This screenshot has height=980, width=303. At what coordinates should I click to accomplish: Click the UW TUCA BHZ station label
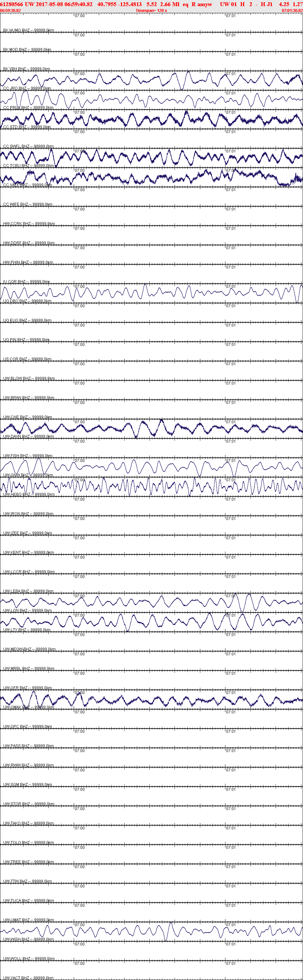pyautogui.click(x=29, y=901)
